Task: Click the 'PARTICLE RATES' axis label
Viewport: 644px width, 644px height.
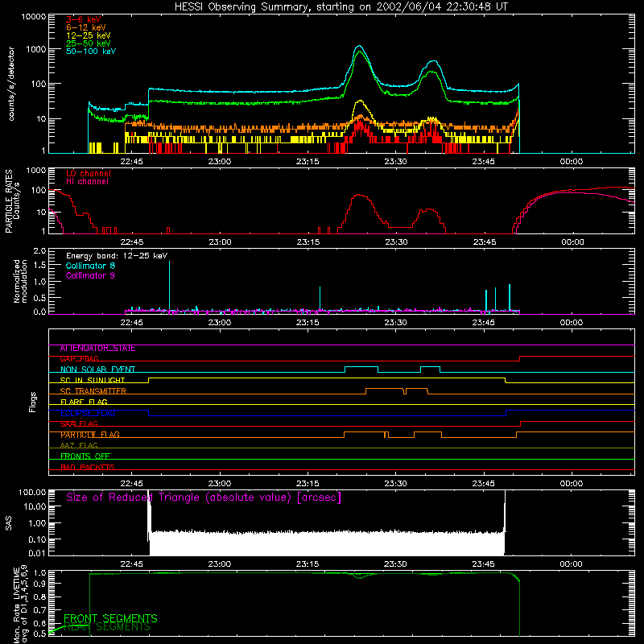Action: point(9,201)
